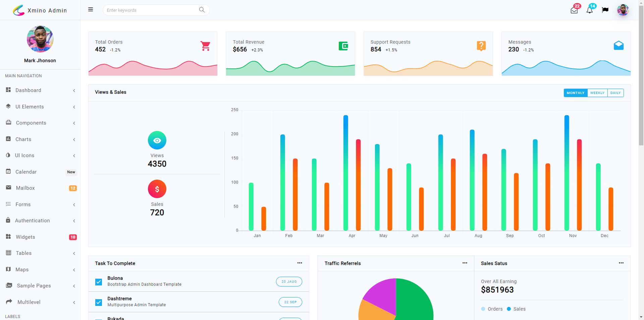Click the Authentication lock icon
This screenshot has width=644, height=320.
(8, 220)
